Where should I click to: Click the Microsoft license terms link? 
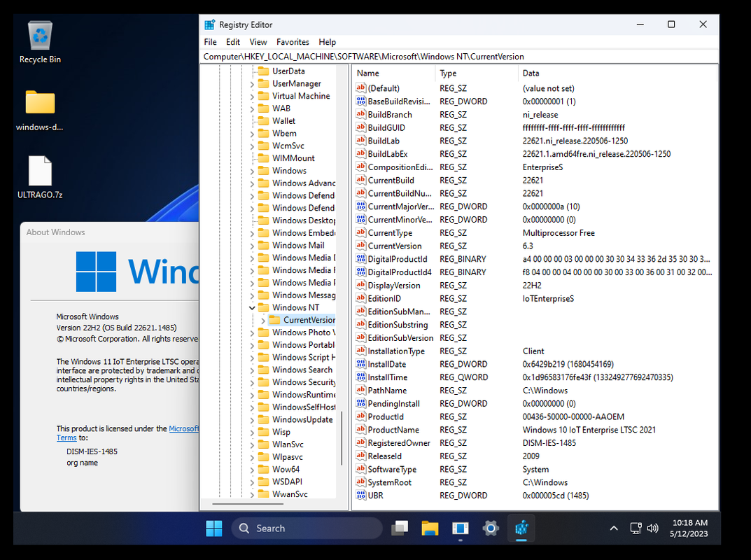pyautogui.click(x=183, y=428)
